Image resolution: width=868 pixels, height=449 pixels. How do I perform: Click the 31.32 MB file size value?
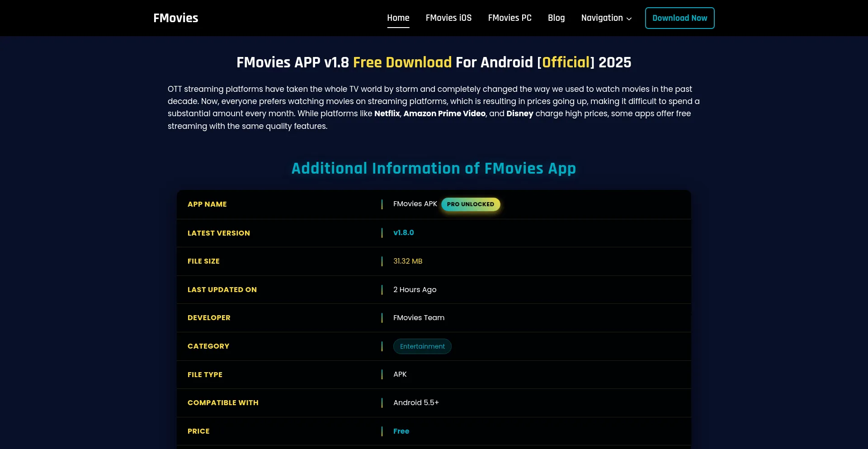coord(407,261)
